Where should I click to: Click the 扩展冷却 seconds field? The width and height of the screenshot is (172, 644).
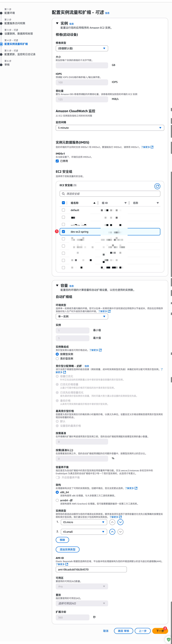point(72,618)
